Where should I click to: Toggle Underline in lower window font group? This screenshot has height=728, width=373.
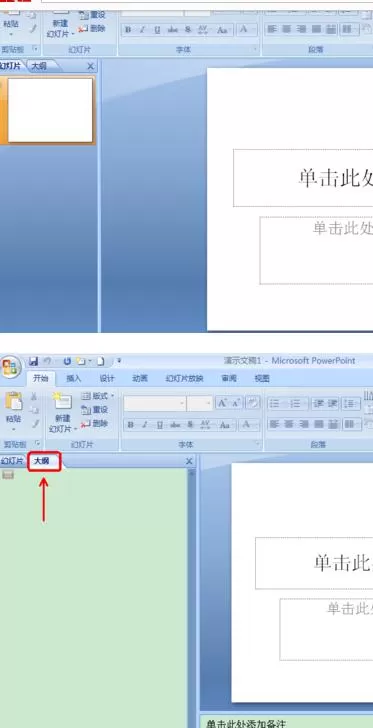coord(159,425)
